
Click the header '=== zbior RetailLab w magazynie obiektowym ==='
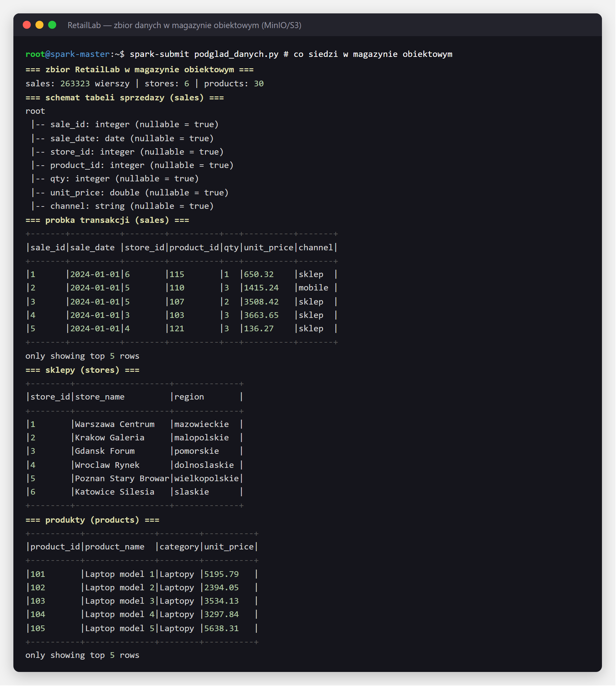140,69
